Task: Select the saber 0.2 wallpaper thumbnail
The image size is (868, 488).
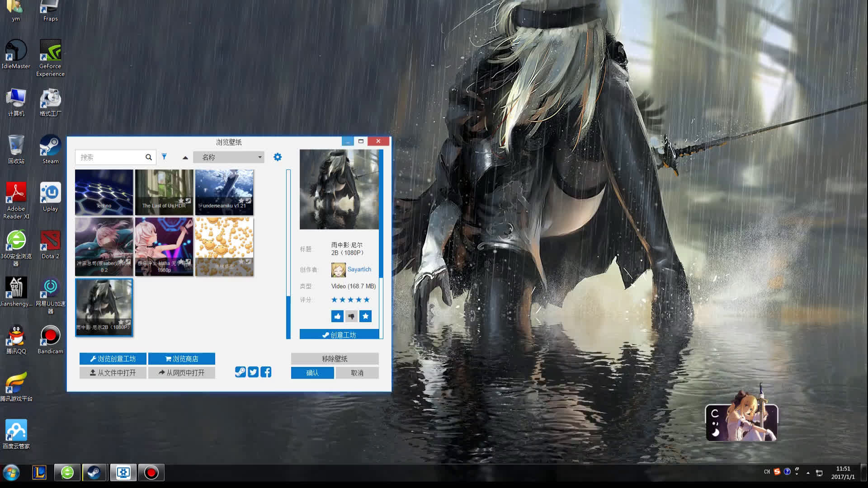Action: pyautogui.click(x=104, y=247)
